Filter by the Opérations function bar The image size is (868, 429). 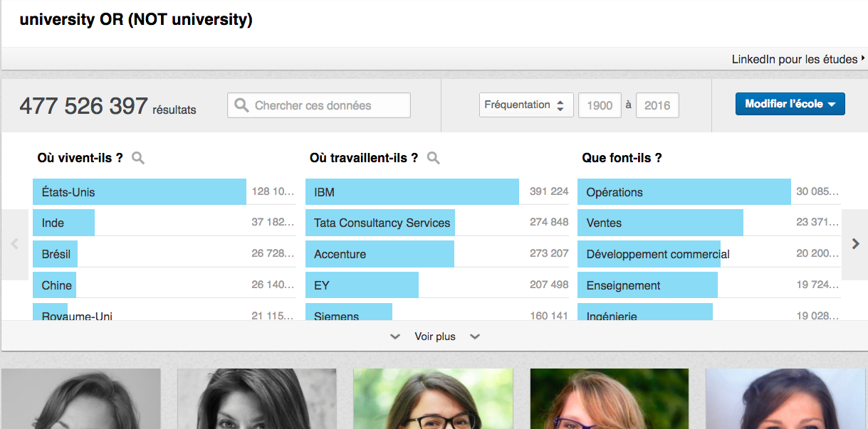tap(684, 192)
